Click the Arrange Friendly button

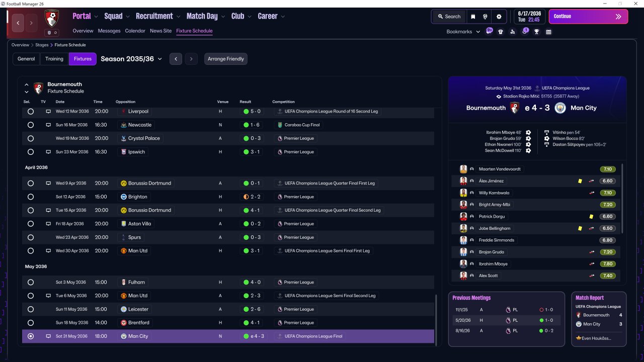225,59
